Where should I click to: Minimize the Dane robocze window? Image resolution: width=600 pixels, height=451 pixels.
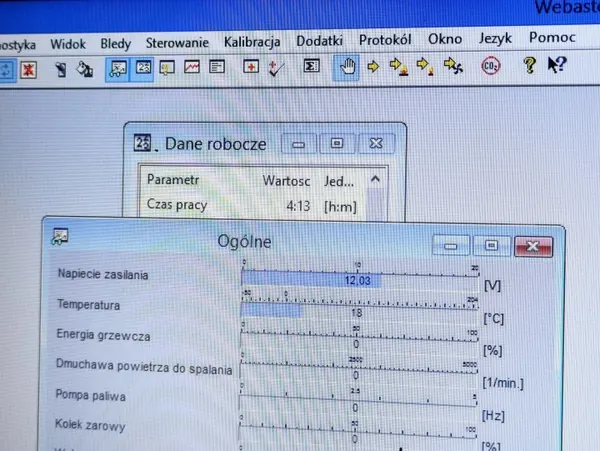tap(298, 144)
